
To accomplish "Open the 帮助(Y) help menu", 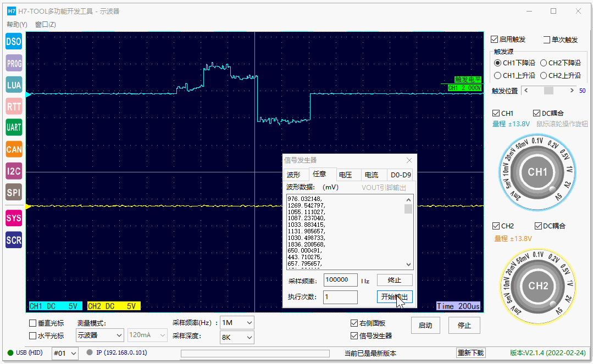I will click(16, 24).
